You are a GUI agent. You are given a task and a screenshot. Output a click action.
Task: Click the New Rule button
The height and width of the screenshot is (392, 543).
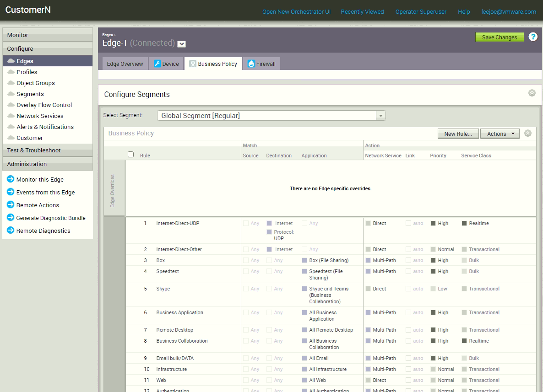458,134
